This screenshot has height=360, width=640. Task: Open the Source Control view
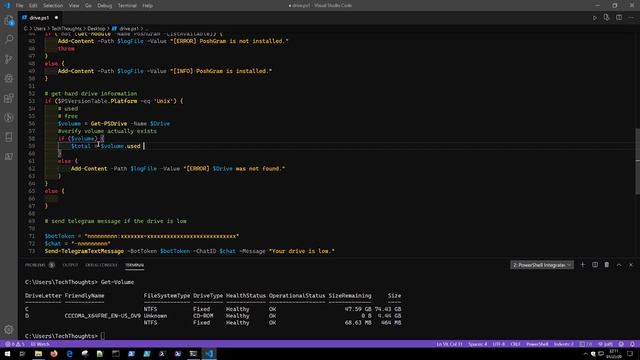[9, 59]
